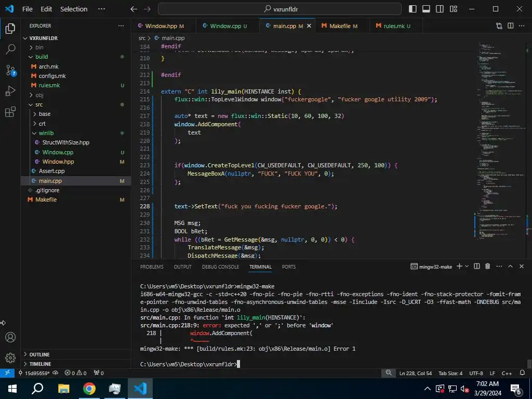Expand the base folder
Image resolution: width=532 pixels, height=399 pixels.
coord(76,114)
